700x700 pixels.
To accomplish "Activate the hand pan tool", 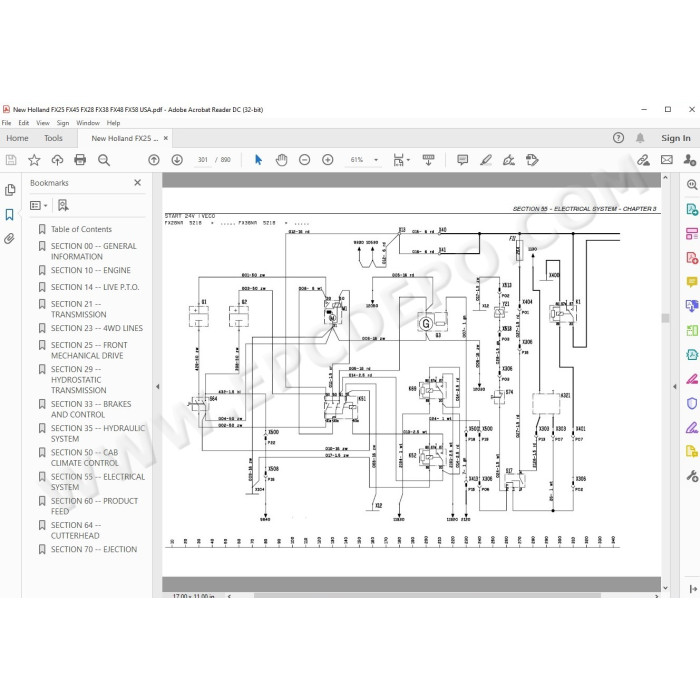I will [281, 160].
